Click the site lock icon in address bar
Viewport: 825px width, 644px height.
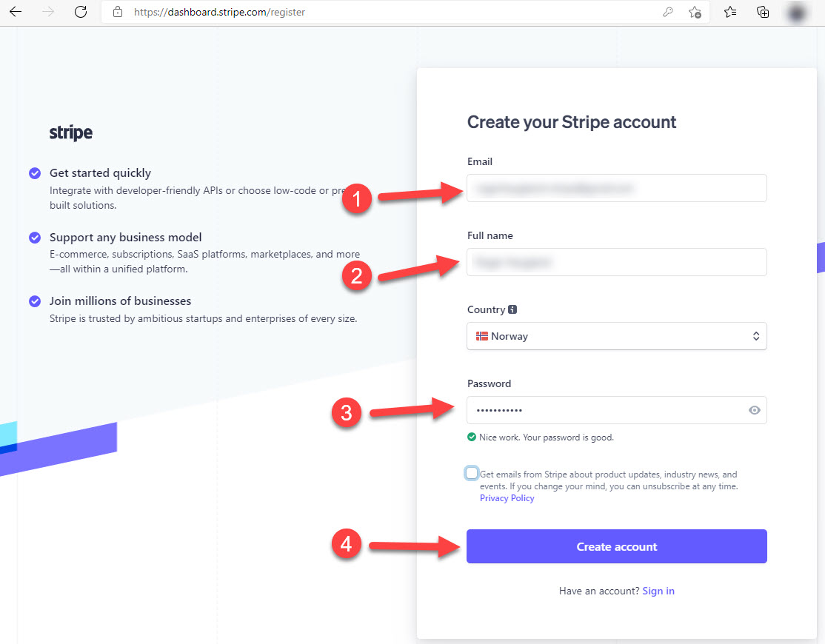(x=116, y=12)
